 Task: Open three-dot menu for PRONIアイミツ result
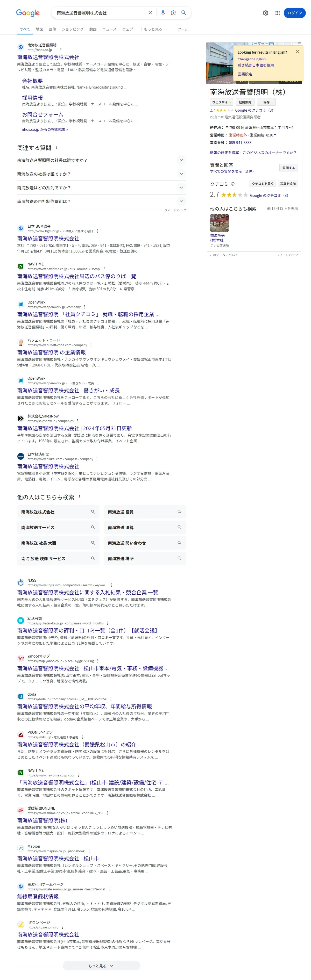click(83, 737)
